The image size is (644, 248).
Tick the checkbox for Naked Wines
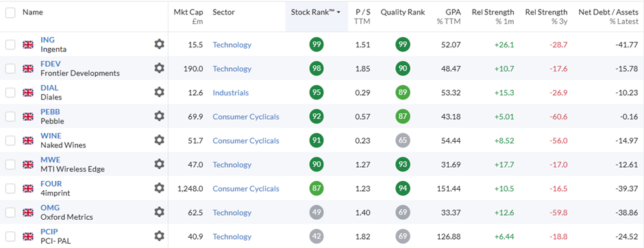pyautogui.click(x=10, y=141)
